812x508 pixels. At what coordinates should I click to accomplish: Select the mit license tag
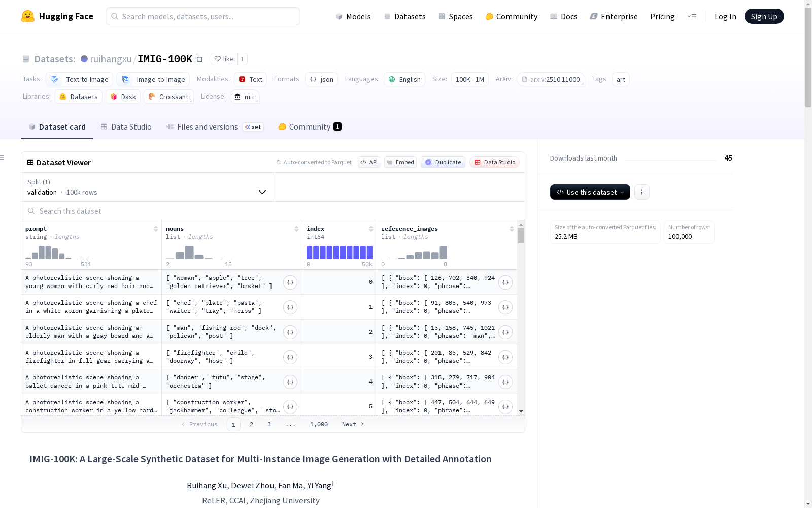(x=245, y=97)
